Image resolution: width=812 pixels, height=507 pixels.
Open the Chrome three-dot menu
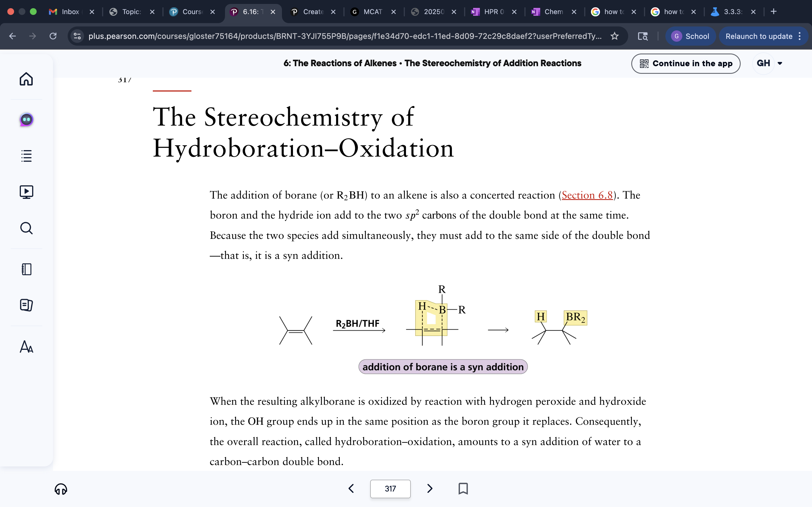pyautogui.click(x=800, y=36)
